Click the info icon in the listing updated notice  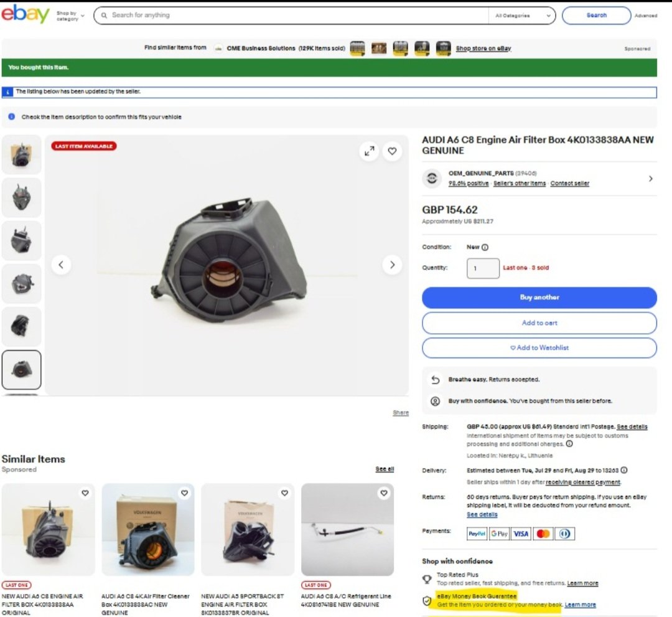pyautogui.click(x=7, y=92)
